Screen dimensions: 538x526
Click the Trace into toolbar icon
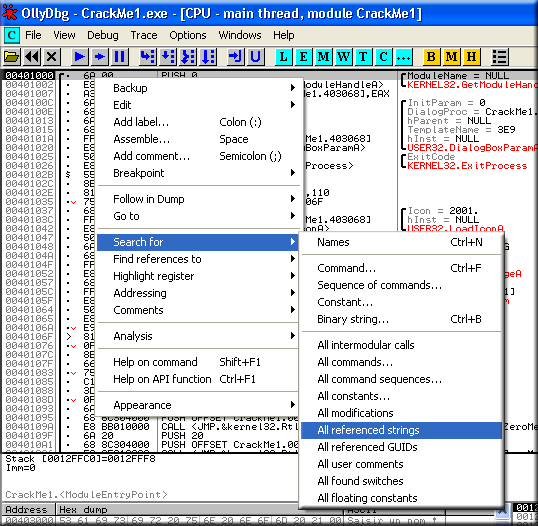point(188,56)
